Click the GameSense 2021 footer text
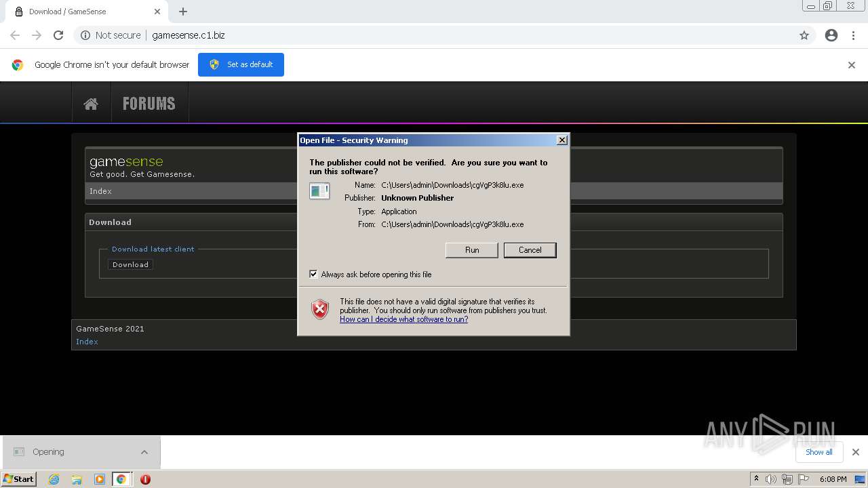 (x=110, y=329)
